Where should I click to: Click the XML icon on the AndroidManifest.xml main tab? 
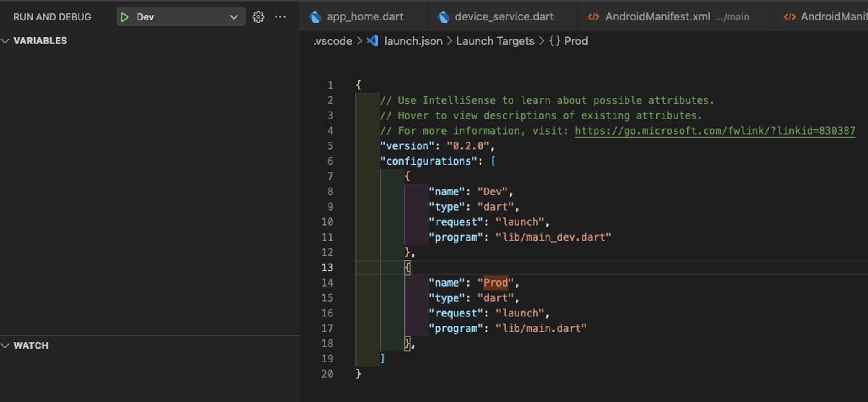coord(593,17)
